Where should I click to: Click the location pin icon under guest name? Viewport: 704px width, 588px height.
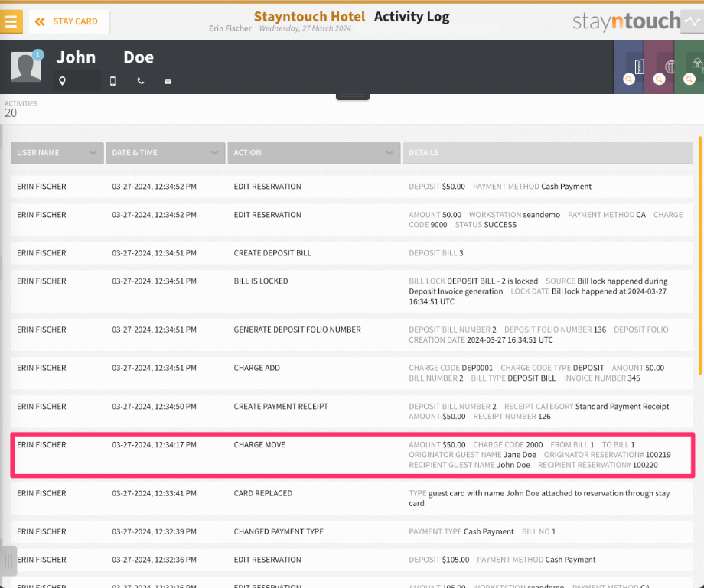tap(63, 81)
